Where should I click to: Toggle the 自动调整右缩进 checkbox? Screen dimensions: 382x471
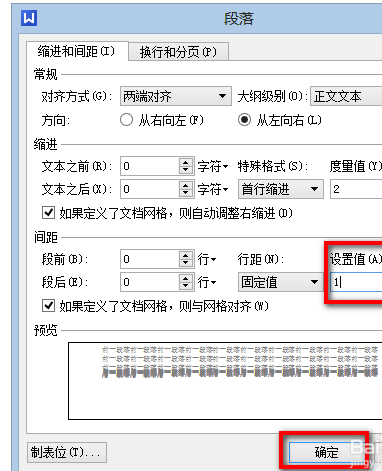[49, 212]
